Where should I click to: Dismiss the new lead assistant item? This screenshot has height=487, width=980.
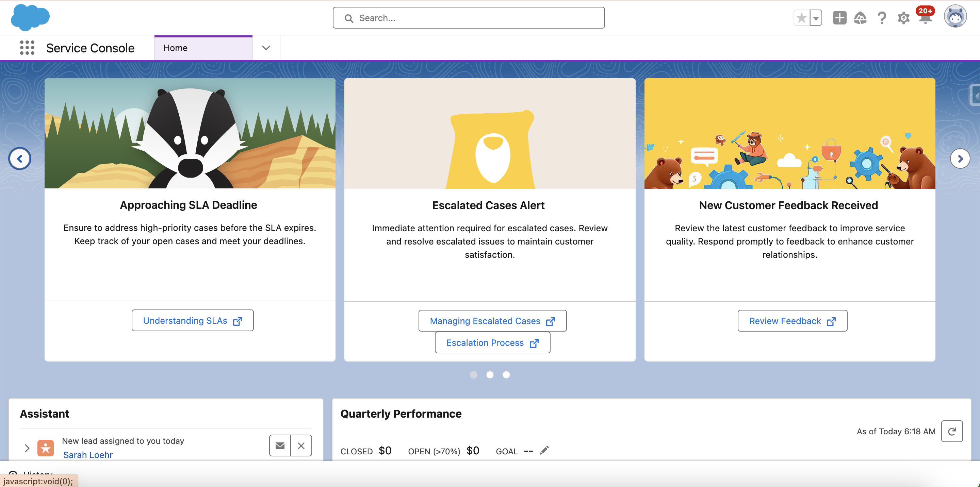click(301, 446)
